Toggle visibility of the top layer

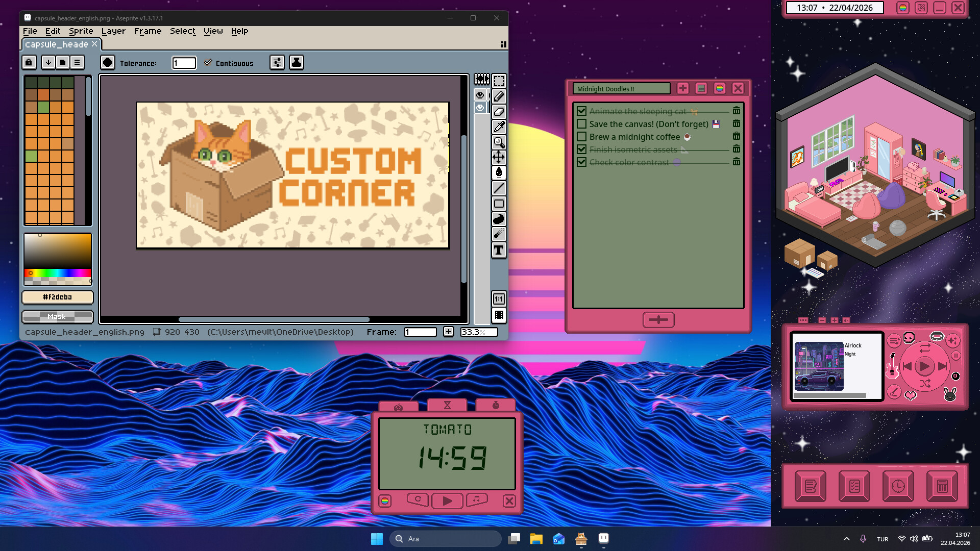click(480, 95)
